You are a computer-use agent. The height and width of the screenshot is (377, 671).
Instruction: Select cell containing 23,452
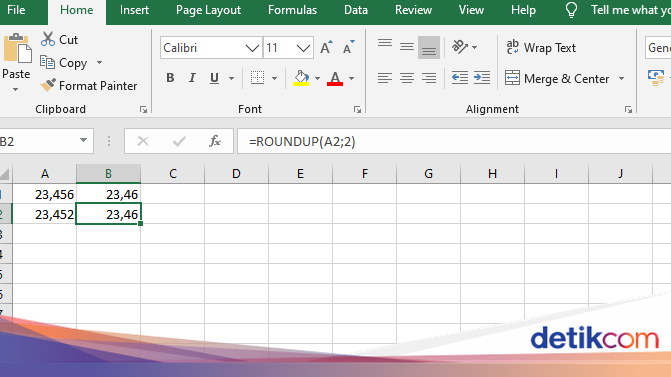coord(45,214)
